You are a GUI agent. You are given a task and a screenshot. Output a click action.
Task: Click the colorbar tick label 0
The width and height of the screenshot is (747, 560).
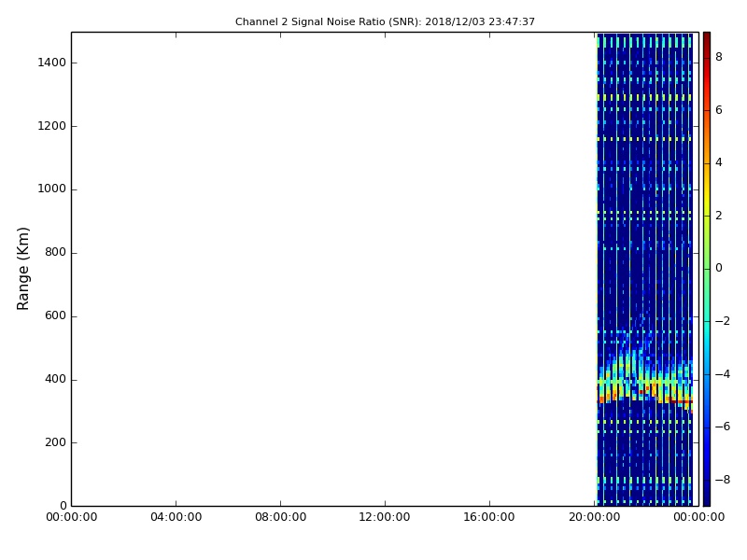tap(719, 268)
